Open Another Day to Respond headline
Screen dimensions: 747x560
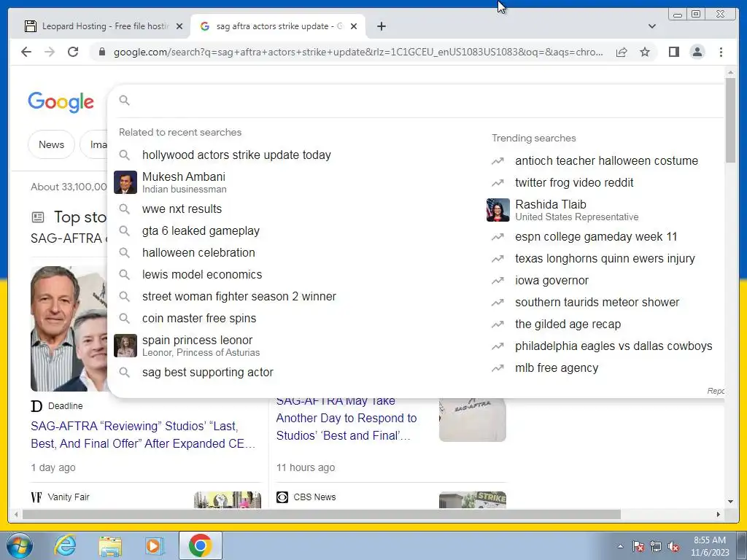[347, 418]
